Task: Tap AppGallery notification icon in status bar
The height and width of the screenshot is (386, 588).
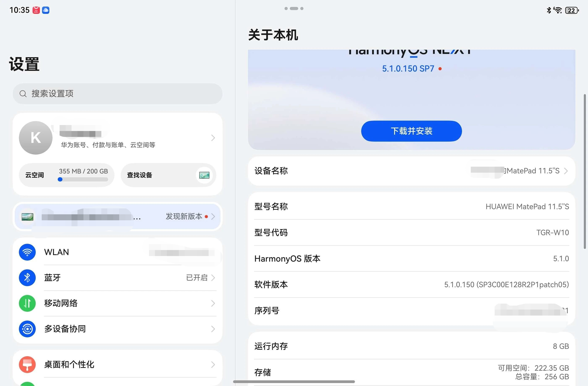Action: click(36, 10)
